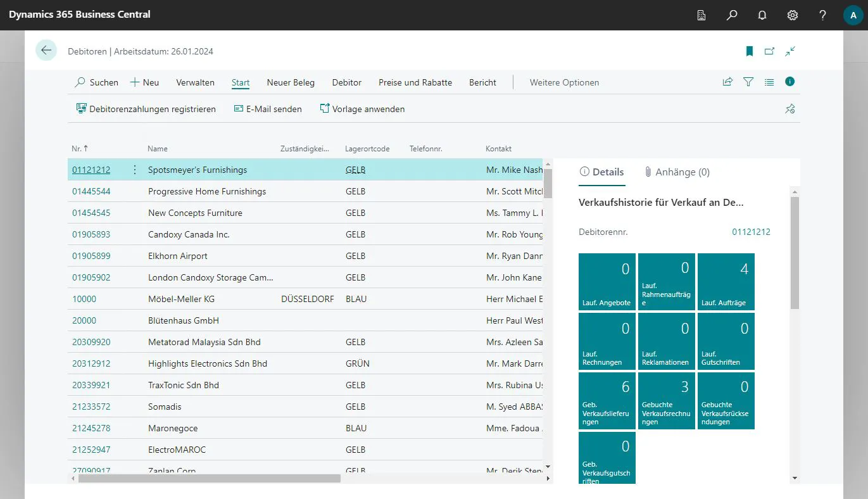Image resolution: width=868 pixels, height=499 pixels.
Task: Select the Start menu tab
Action: [241, 82]
